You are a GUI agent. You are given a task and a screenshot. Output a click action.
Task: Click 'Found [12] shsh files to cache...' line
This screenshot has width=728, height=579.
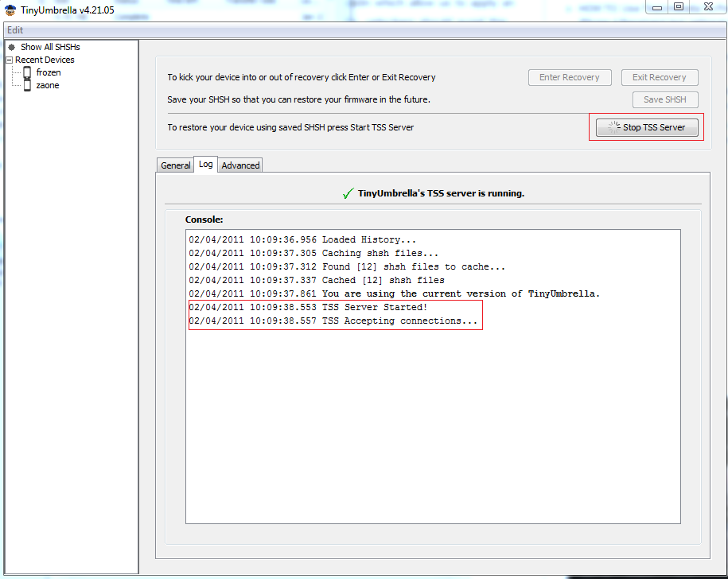[x=347, y=266]
